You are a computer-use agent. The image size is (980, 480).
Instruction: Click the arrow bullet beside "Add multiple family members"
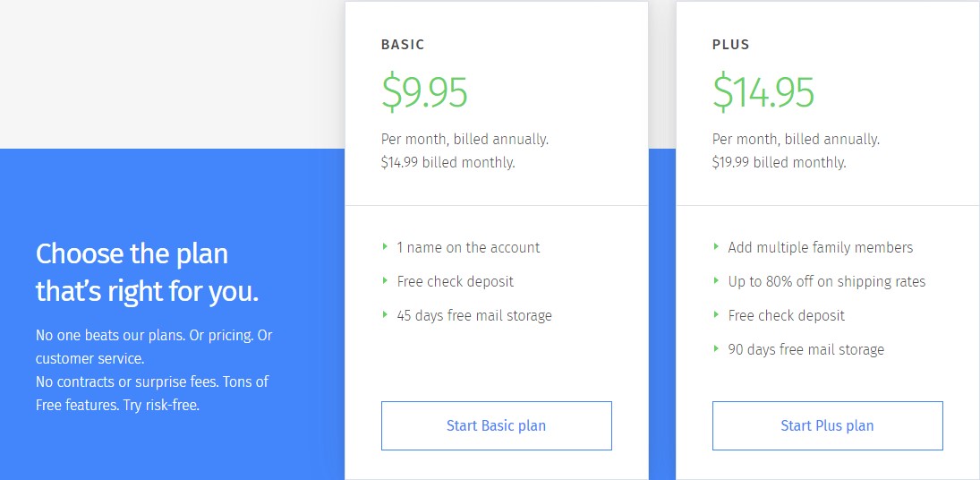pyautogui.click(x=716, y=246)
